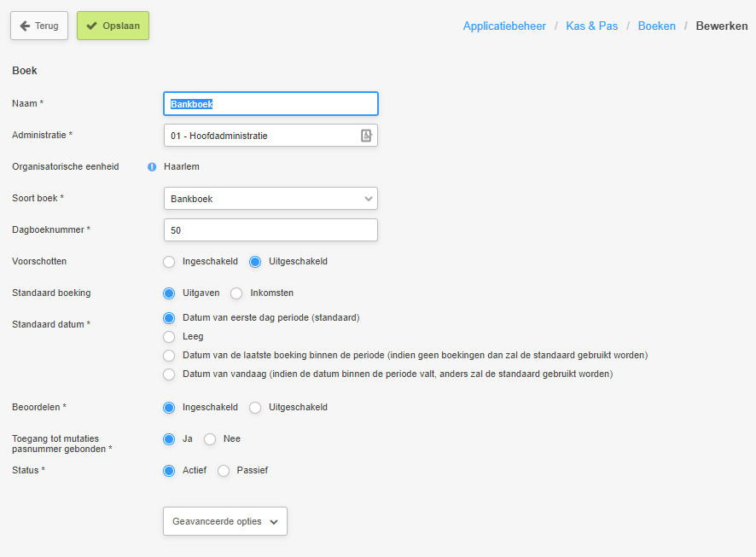The width and height of the screenshot is (756, 557).
Task: Select Inkomsten as standaard boeking
Action: pyautogui.click(x=236, y=293)
